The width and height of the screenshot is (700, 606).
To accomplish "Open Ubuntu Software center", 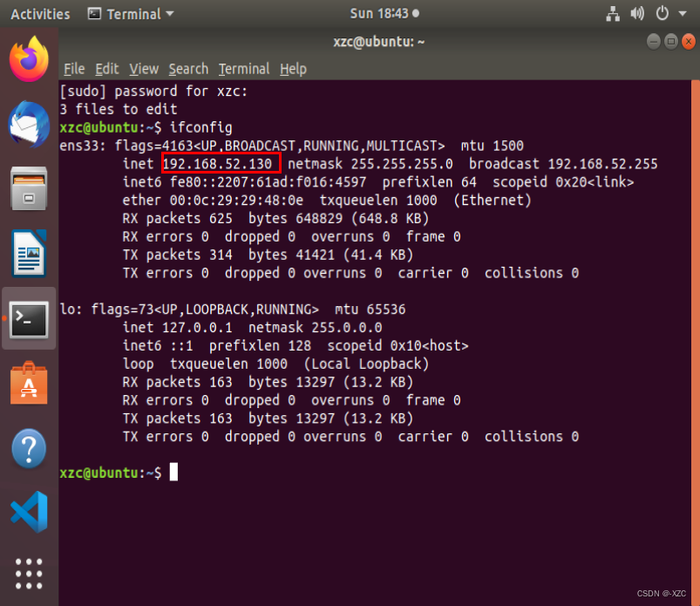I will [28, 384].
